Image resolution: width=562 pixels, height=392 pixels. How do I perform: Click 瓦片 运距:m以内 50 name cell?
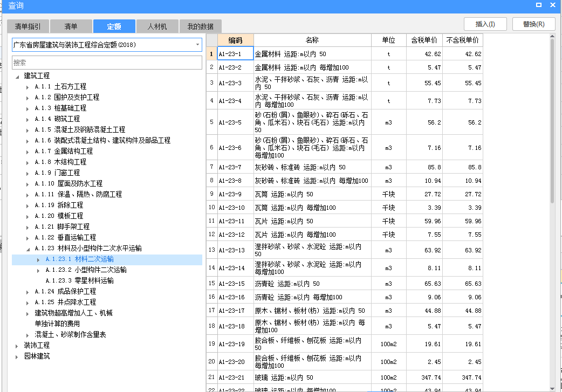312,221
